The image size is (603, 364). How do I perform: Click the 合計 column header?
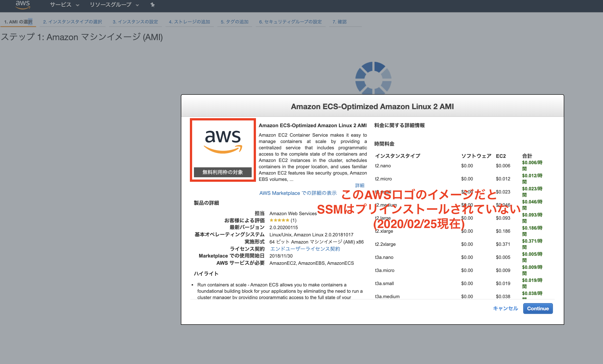coord(527,156)
